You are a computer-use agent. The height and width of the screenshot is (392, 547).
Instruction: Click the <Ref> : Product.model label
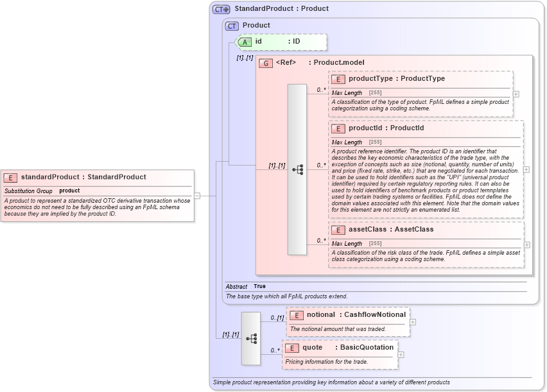[320, 63]
